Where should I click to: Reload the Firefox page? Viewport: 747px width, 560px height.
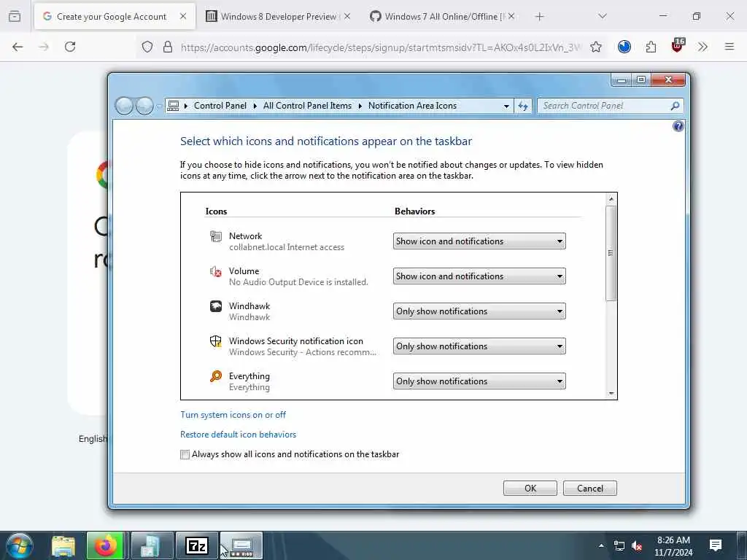coord(70,47)
